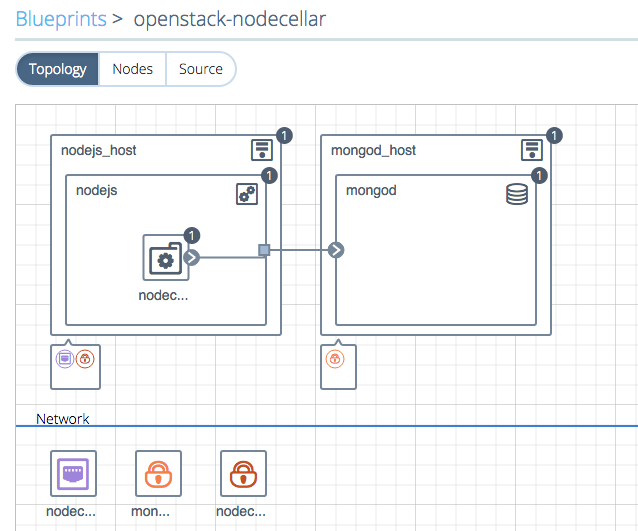The image size is (638, 531).
Task: Click the nodejs gears icon
Action: [247, 194]
